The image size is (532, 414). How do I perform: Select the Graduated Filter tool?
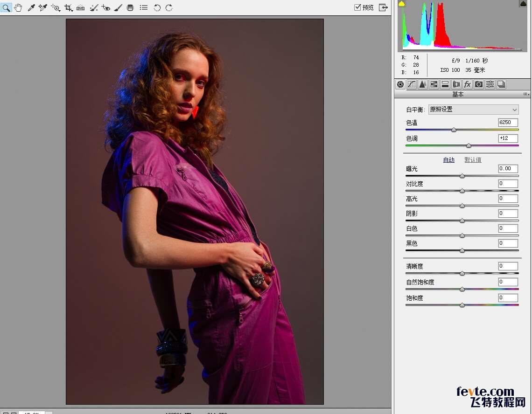tap(130, 7)
